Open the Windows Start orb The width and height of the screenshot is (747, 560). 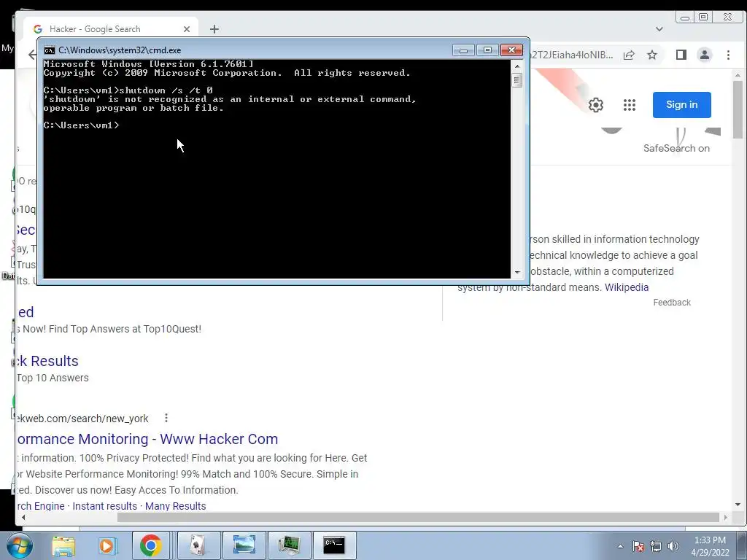19,545
